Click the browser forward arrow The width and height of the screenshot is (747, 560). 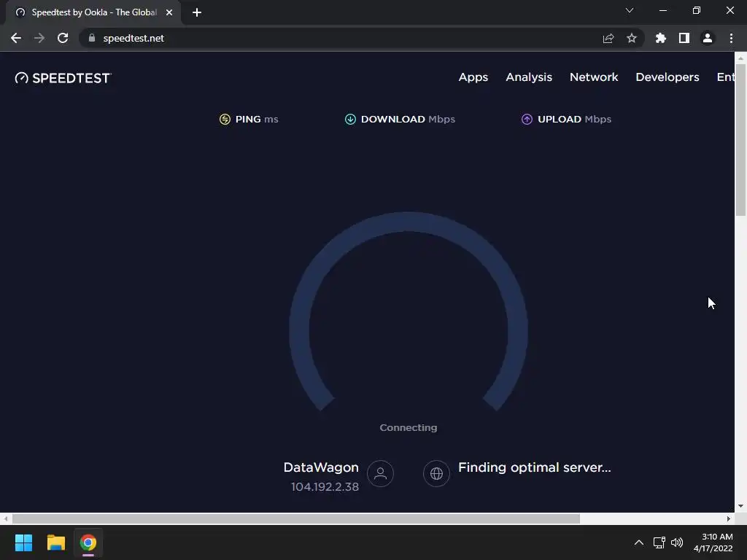pos(39,38)
